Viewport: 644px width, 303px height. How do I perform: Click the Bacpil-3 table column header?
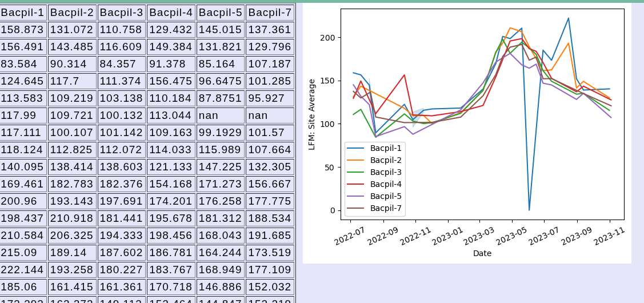(122, 13)
